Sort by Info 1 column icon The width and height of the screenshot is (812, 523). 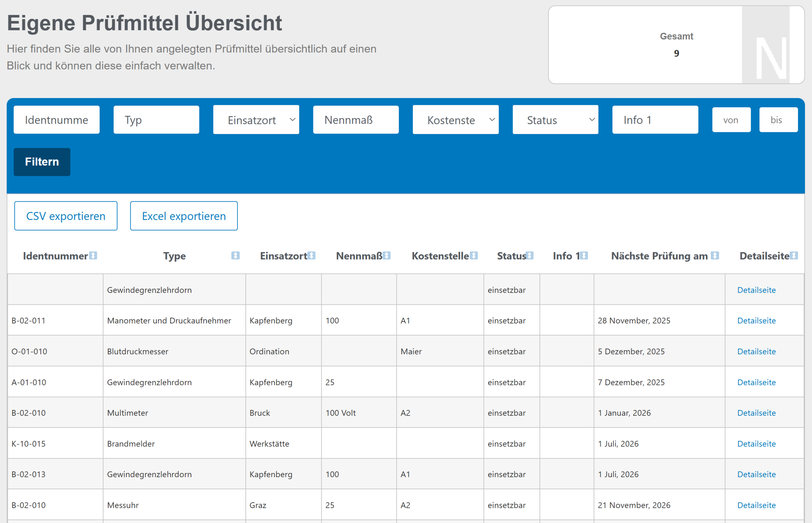tap(584, 255)
